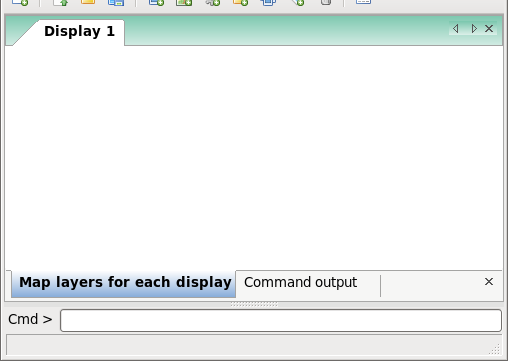508x361 pixels.
Task: Switch to the Display 1 tab
Action: pos(79,31)
